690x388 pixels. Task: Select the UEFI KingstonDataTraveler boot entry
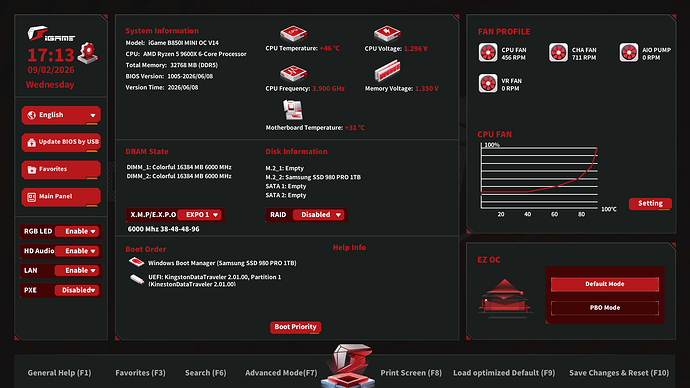coord(214,280)
